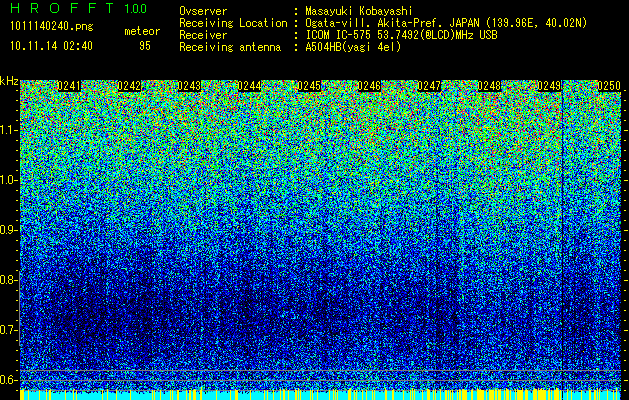Click the 0242 time marker
The width and height of the screenshot is (629, 400).
(x=129, y=86)
